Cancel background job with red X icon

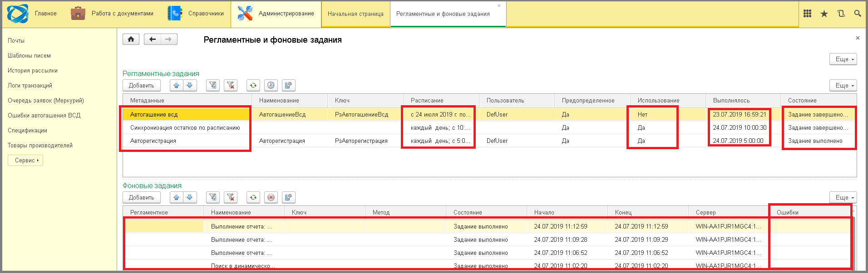point(271,197)
